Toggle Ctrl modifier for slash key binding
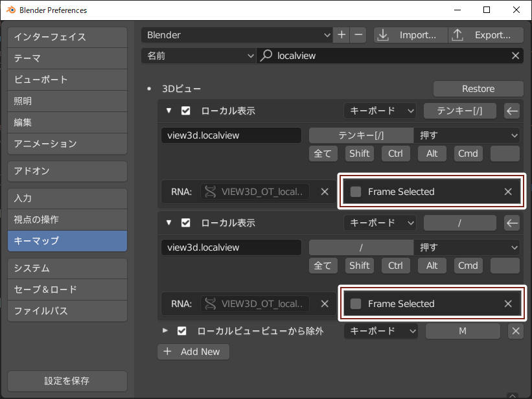 (x=396, y=266)
